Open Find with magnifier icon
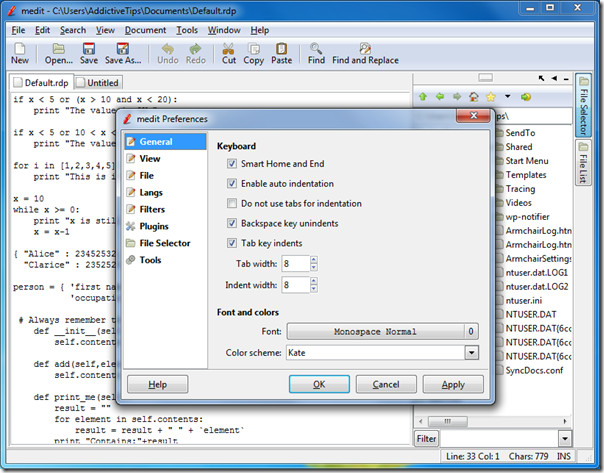The width and height of the screenshot is (604, 473). [x=316, y=53]
